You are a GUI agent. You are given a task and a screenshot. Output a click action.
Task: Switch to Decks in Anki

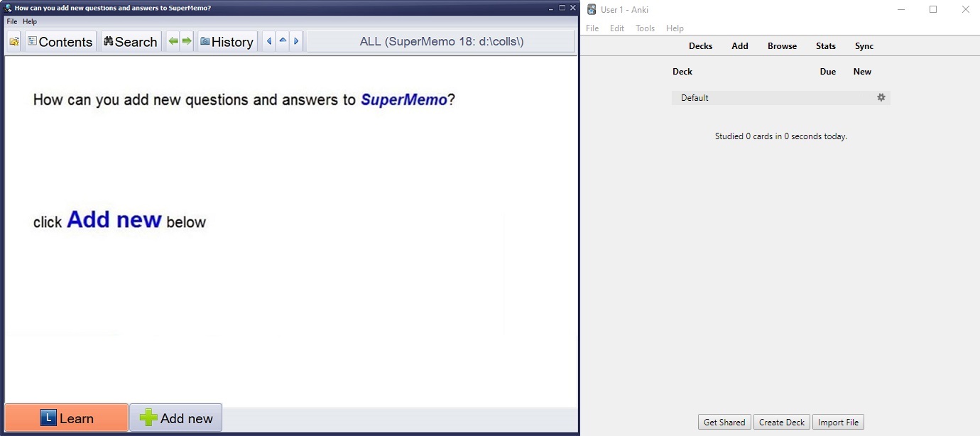(700, 46)
